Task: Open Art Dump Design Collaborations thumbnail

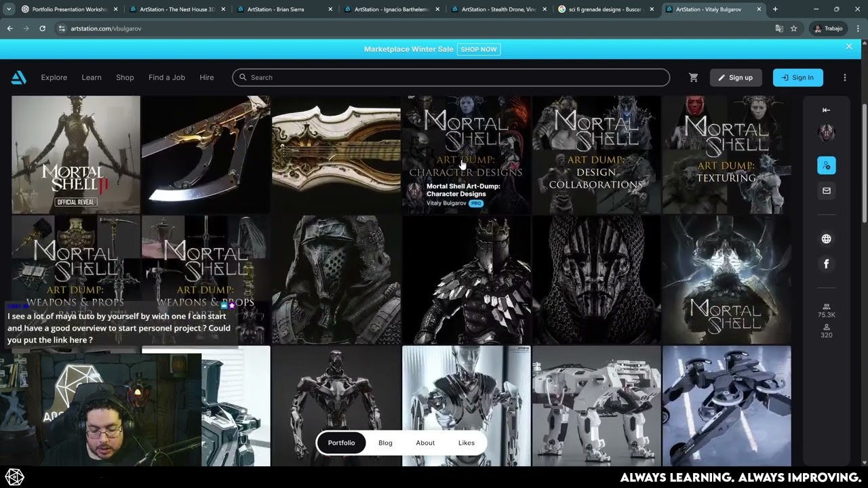Action: coord(596,155)
